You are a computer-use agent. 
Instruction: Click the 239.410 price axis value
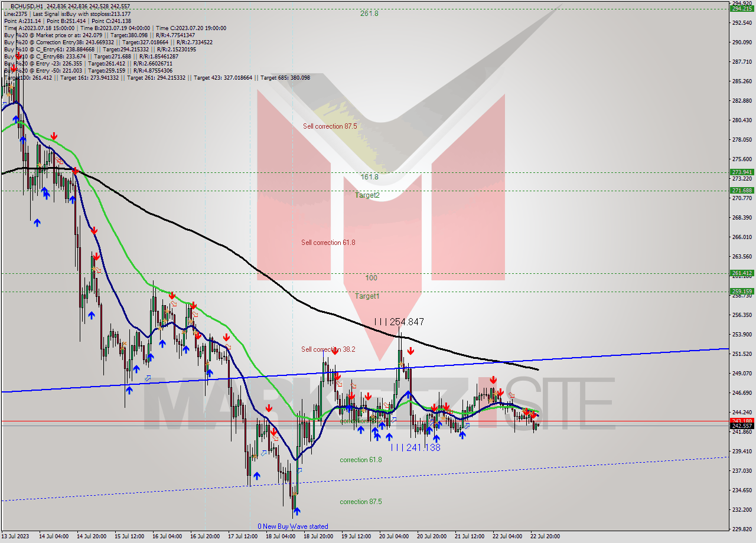[x=742, y=451]
